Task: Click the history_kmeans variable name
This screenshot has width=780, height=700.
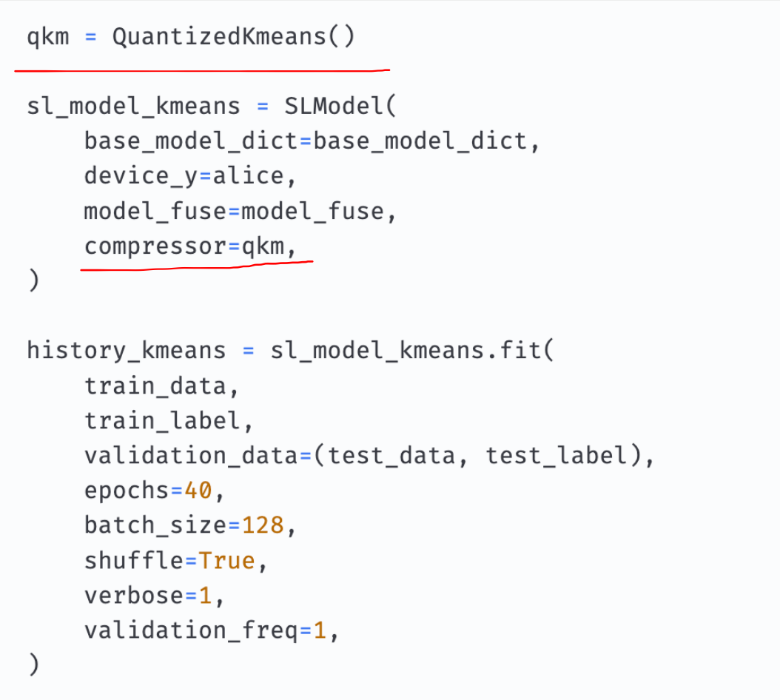Action: click(126, 350)
